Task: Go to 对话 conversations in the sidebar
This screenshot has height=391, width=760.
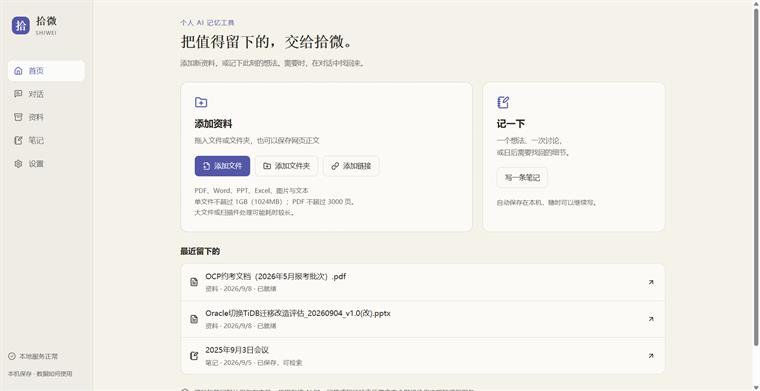Action: (46, 94)
